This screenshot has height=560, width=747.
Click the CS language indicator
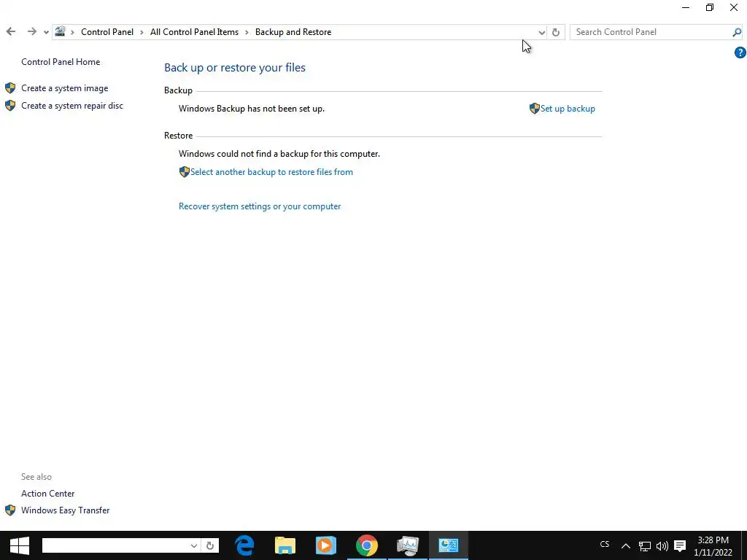[605, 544]
